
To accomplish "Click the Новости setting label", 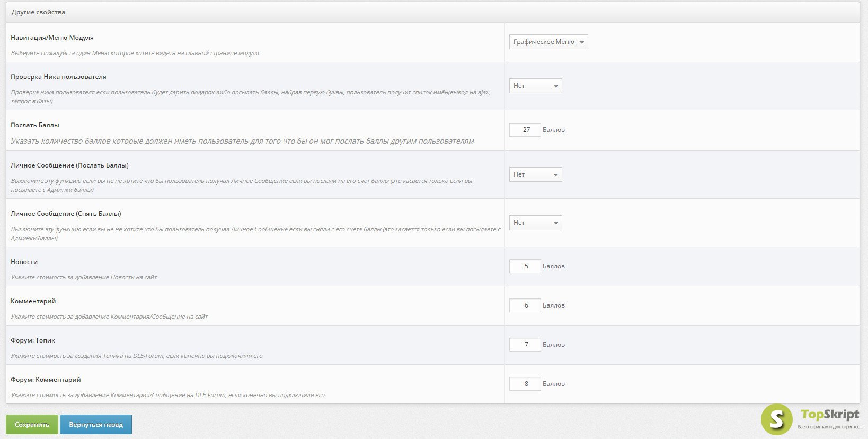I will [24, 262].
